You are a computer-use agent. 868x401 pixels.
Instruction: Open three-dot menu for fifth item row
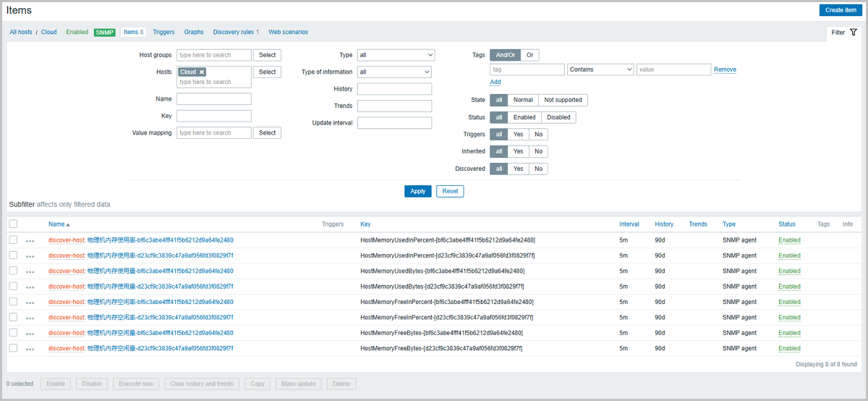tap(30, 303)
